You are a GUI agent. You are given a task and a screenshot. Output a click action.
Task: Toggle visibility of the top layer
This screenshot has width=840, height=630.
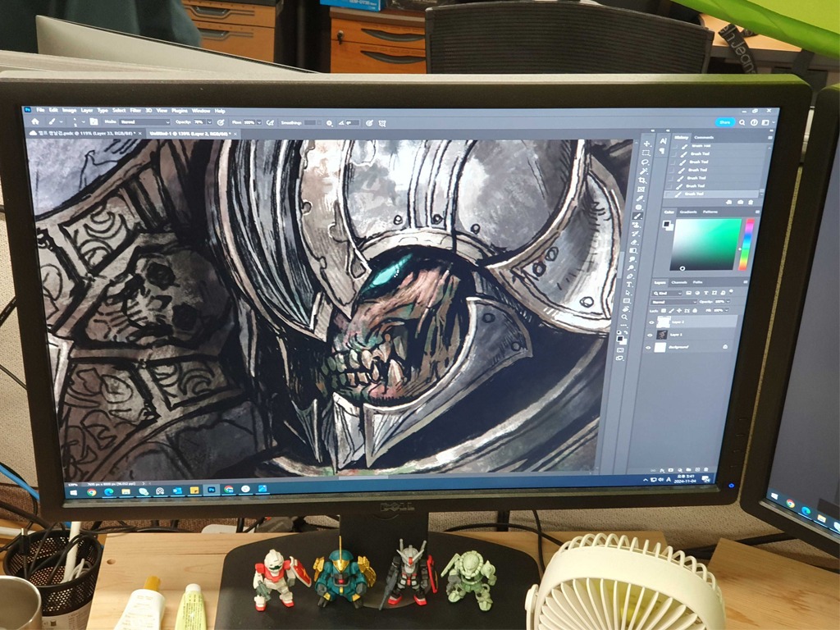651,322
